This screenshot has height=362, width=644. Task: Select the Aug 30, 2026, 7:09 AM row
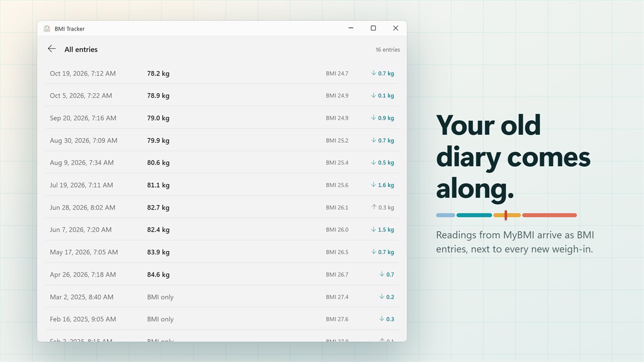[x=222, y=140]
